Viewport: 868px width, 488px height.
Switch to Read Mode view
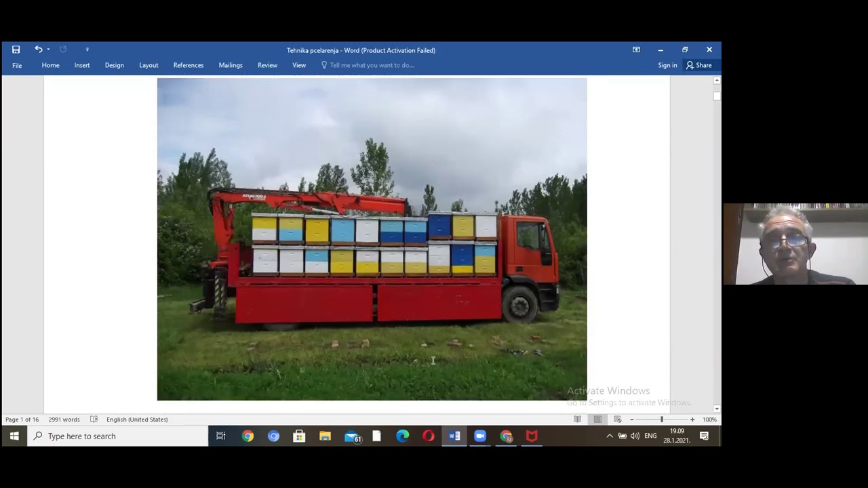pos(577,420)
